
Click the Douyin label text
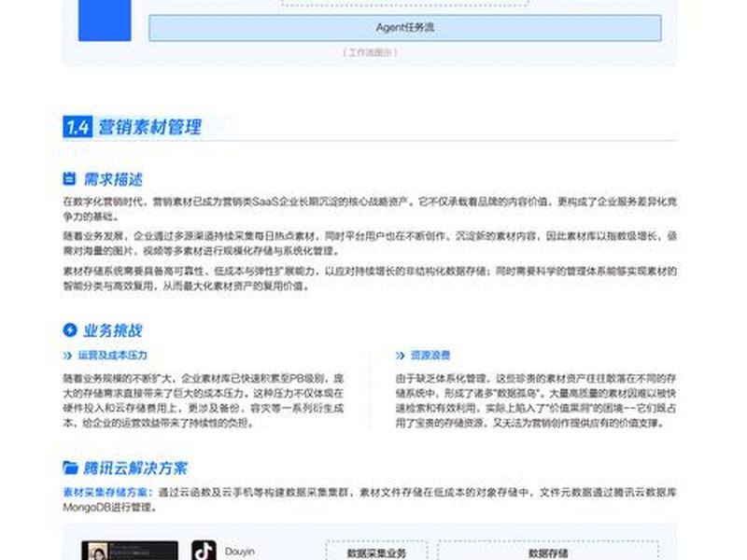[x=240, y=552]
